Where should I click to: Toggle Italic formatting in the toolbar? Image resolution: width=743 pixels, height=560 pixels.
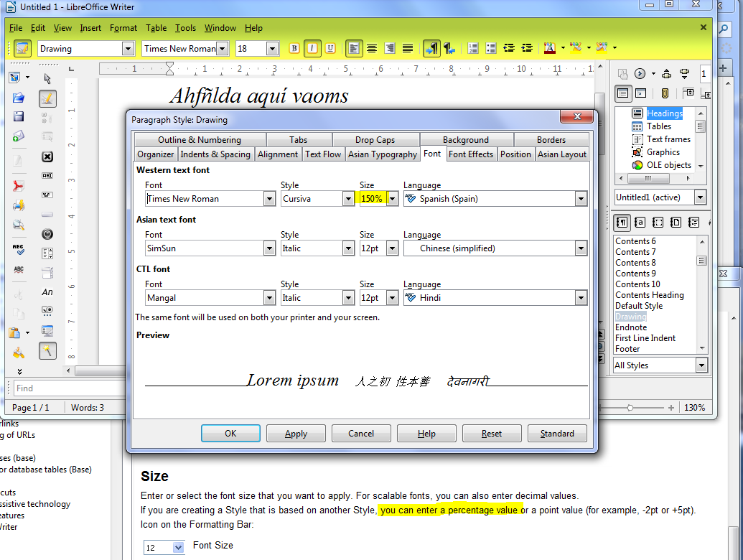pos(312,49)
